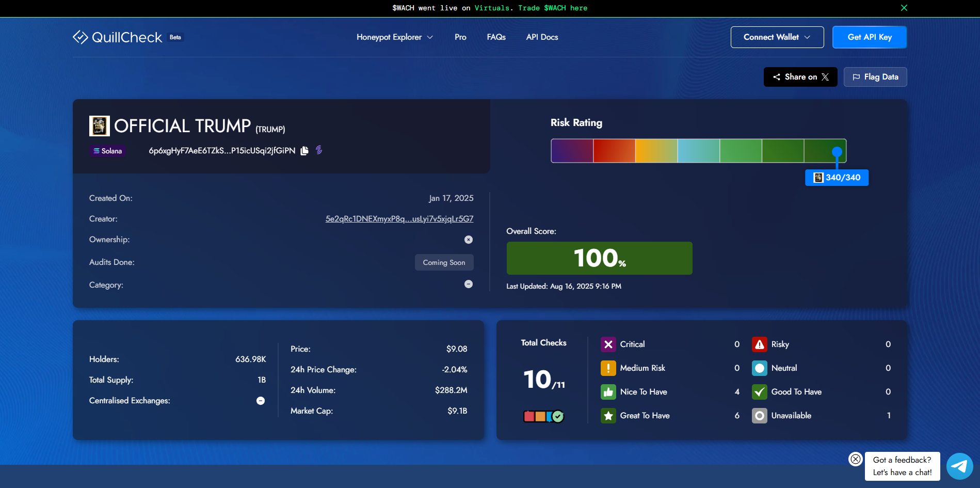Click the QuillCheck logo

click(x=118, y=37)
